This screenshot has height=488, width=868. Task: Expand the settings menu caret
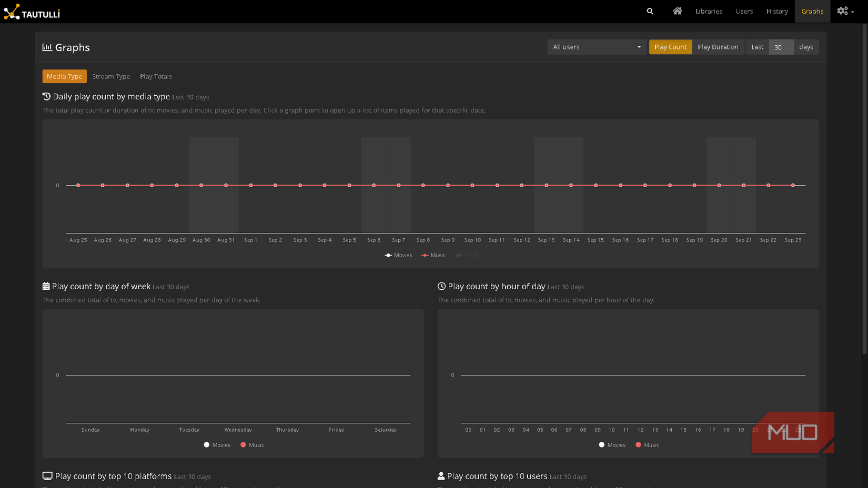tap(852, 12)
